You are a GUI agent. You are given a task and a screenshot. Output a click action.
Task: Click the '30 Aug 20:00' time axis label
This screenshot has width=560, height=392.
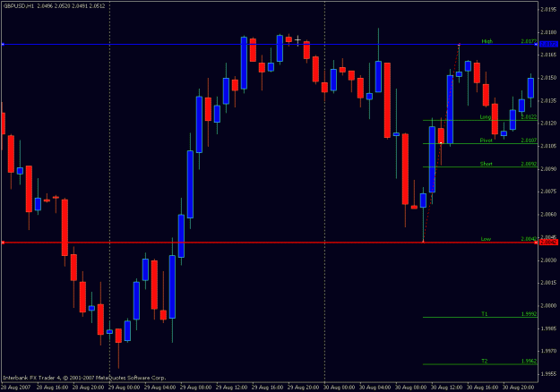click(518, 387)
